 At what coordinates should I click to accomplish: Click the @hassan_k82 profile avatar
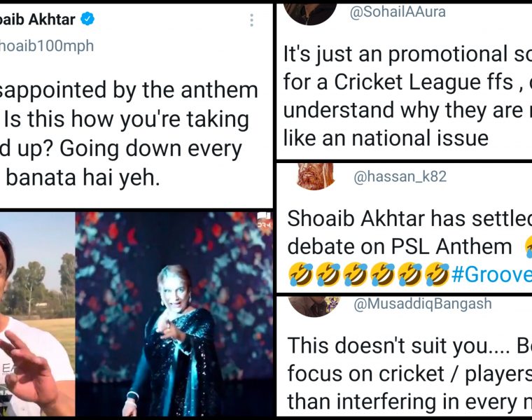[x=315, y=176]
